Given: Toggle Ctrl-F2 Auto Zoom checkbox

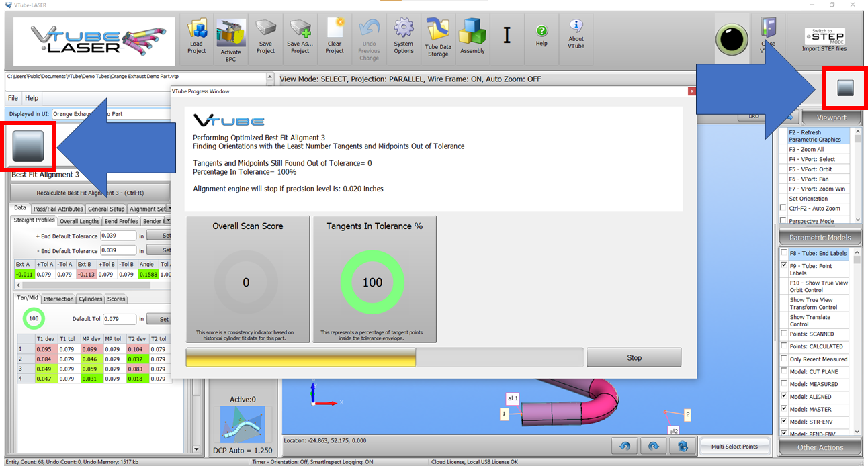Looking at the screenshot, I should pos(783,209).
